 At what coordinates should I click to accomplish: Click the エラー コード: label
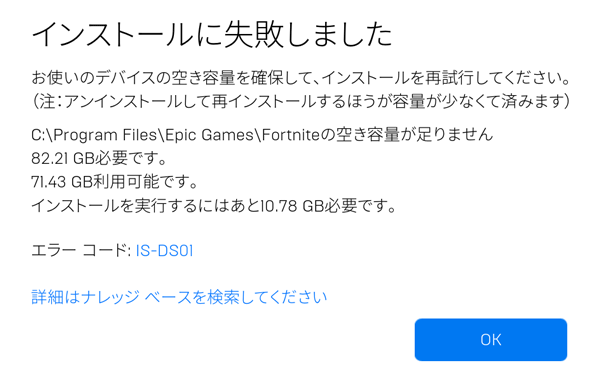[x=82, y=251]
